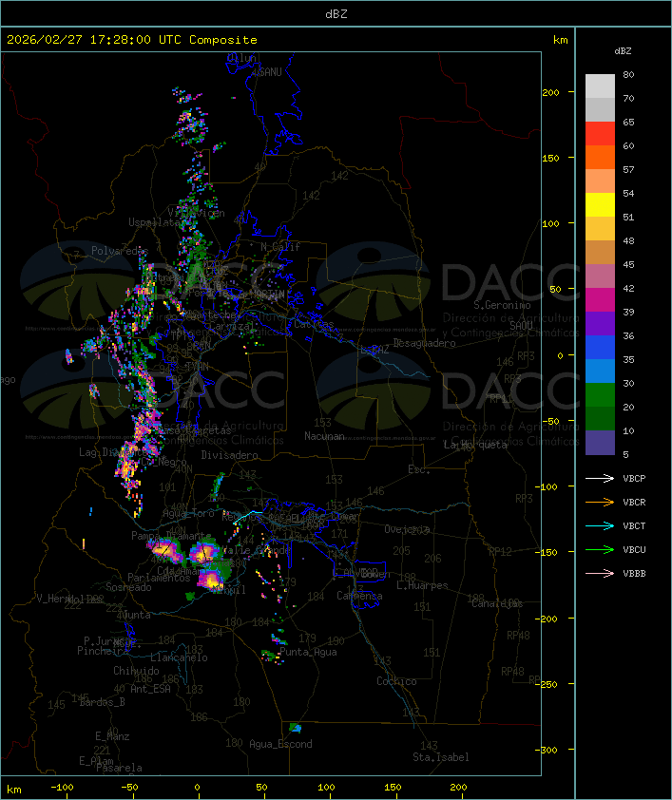
Task: Click the word Composite in the header
Action: tap(223, 40)
